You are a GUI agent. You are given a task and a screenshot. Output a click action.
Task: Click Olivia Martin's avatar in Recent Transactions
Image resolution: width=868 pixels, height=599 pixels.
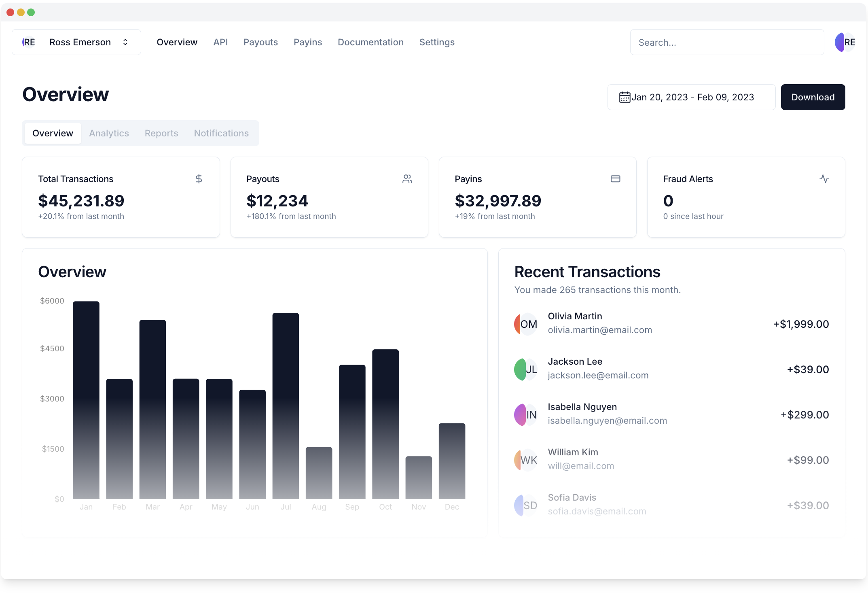526,324
